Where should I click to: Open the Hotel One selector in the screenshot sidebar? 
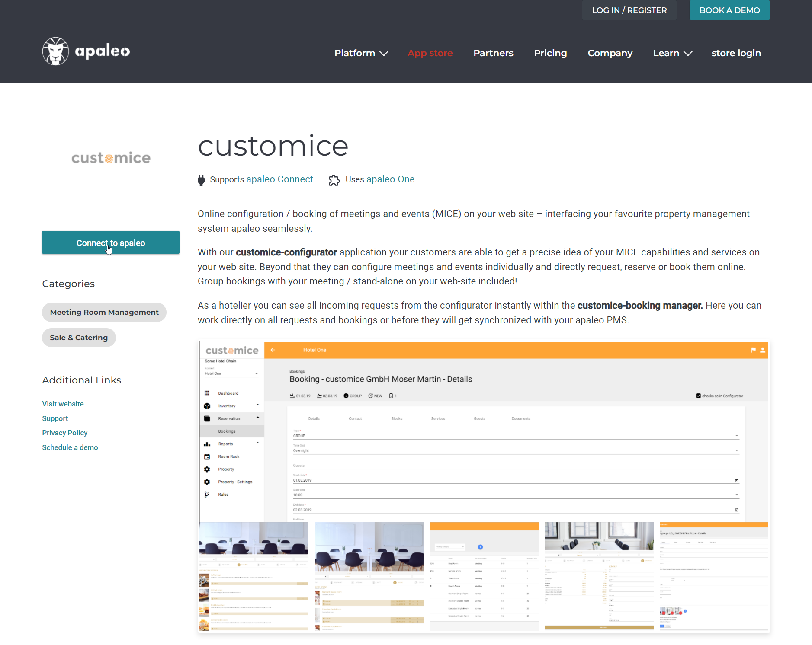tap(231, 374)
